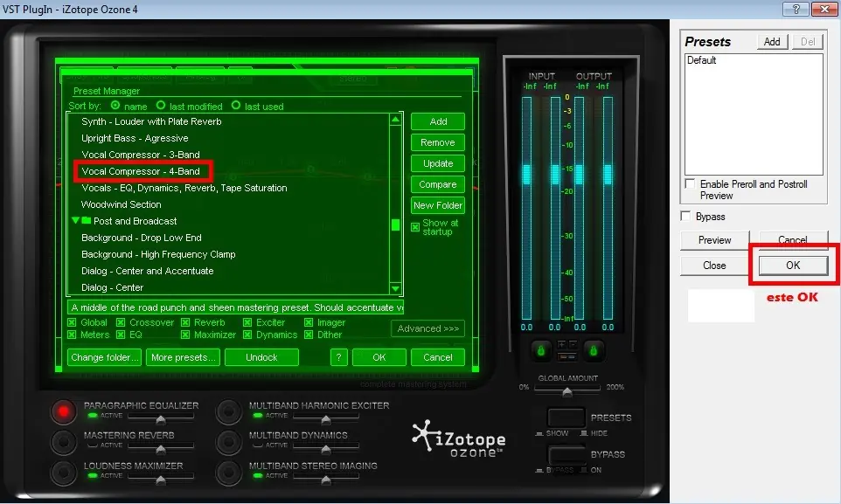Toggle the Crossover checkbox
841x504 pixels.
pyautogui.click(x=121, y=322)
